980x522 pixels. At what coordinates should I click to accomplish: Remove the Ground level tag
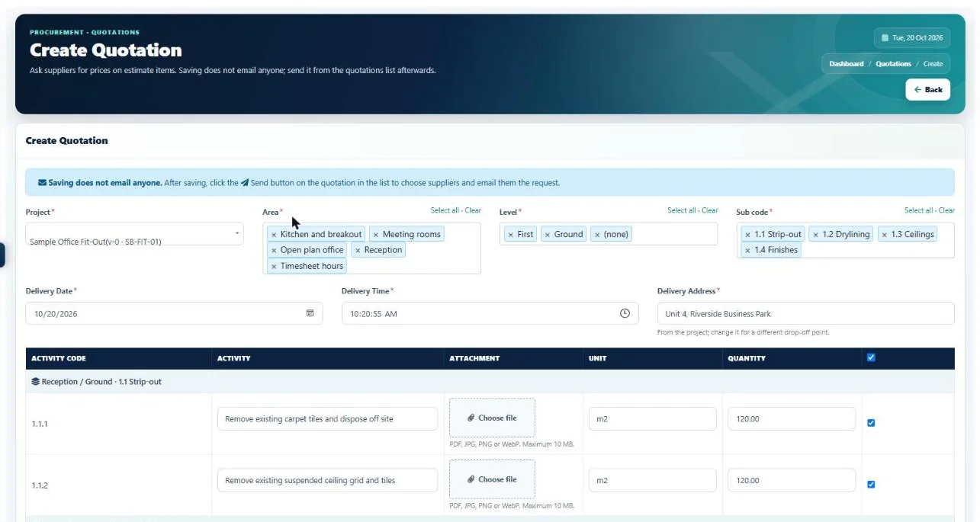pyautogui.click(x=548, y=235)
